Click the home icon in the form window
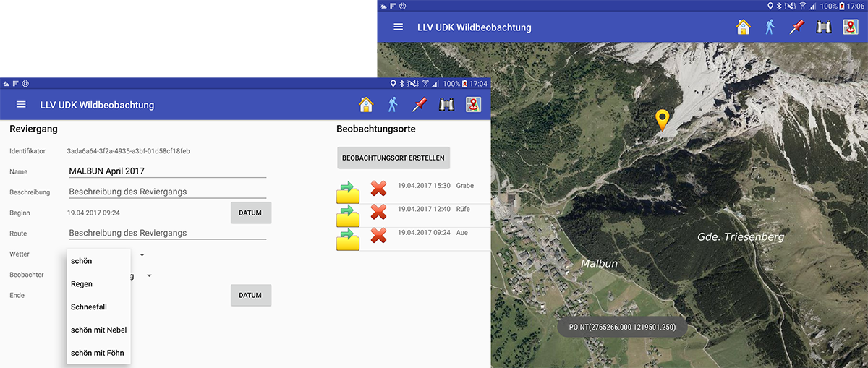 tap(367, 105)
